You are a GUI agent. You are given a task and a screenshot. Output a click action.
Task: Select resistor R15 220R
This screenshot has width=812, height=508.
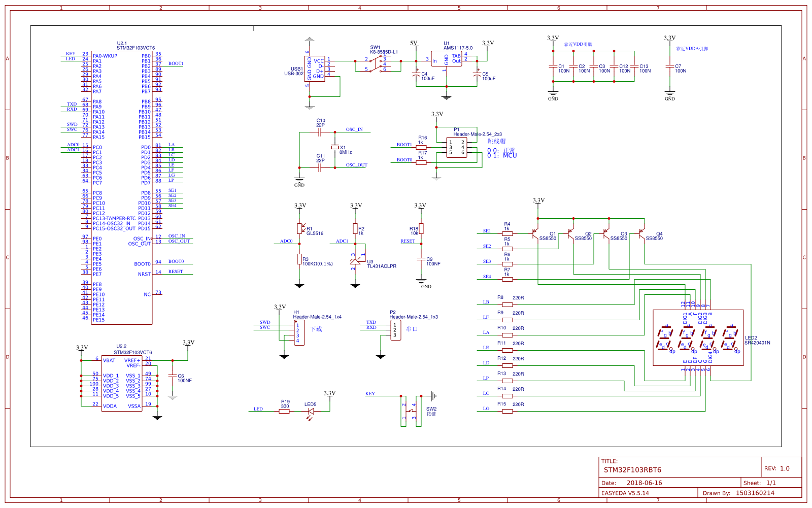(x=507, y=412)
